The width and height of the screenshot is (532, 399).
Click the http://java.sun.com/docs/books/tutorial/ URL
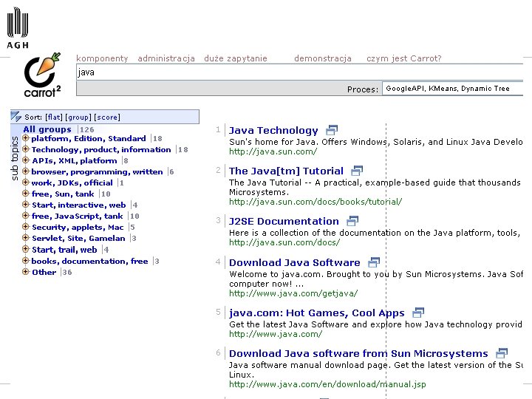click(316, 202)
